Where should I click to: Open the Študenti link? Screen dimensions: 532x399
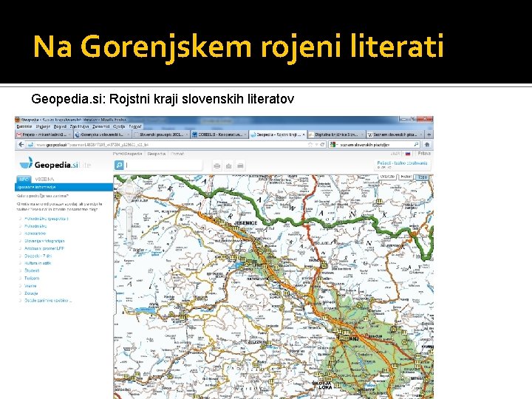tap(32, 270)
